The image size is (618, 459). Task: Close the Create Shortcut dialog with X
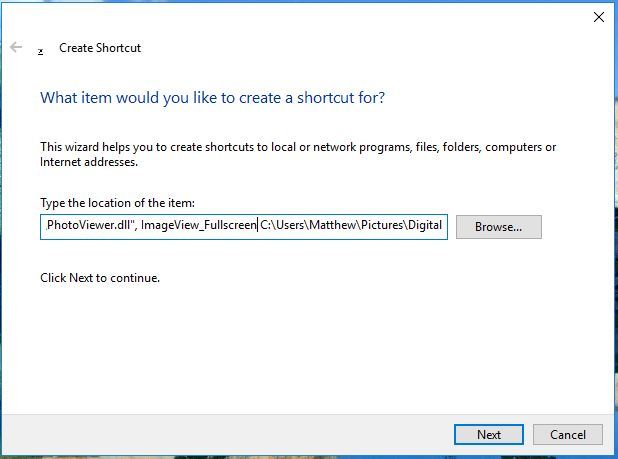[599, 17]
